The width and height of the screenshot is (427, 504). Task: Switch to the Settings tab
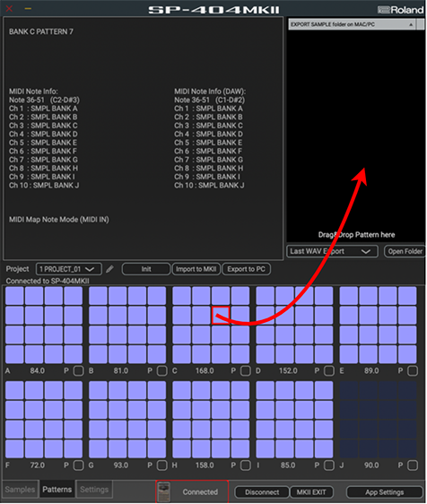(94, 490)
